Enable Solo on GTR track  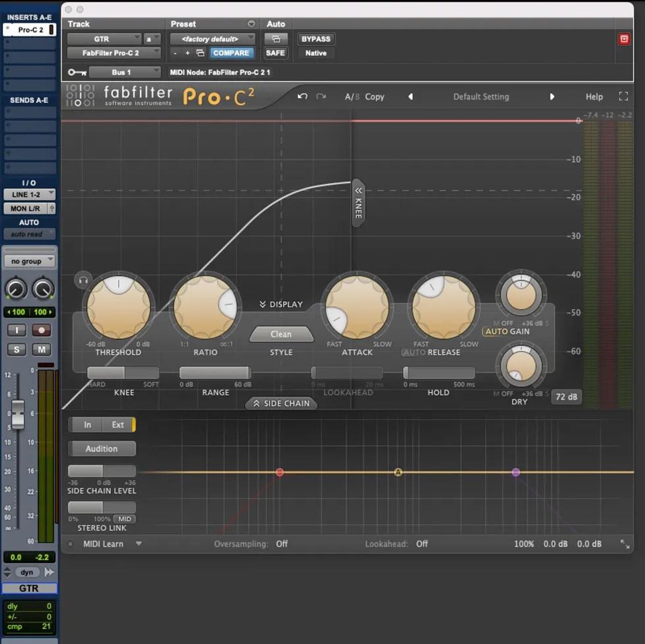(x=17, y=350)
